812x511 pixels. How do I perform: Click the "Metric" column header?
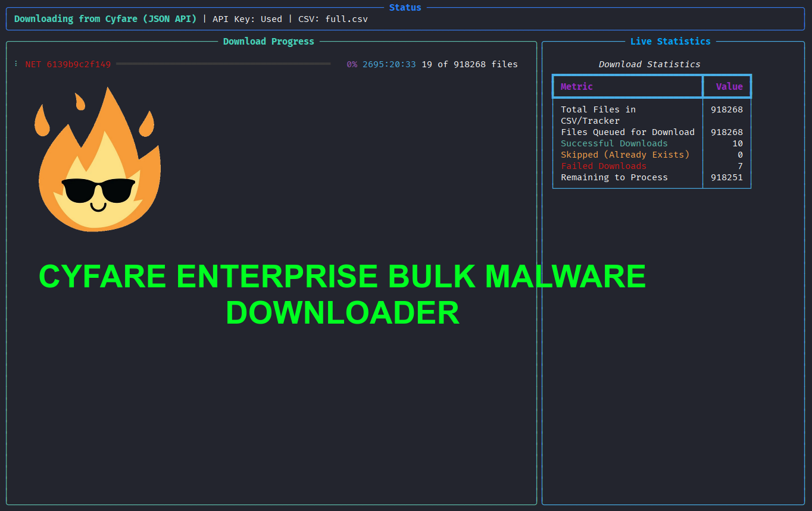click(x=577, y=87)
